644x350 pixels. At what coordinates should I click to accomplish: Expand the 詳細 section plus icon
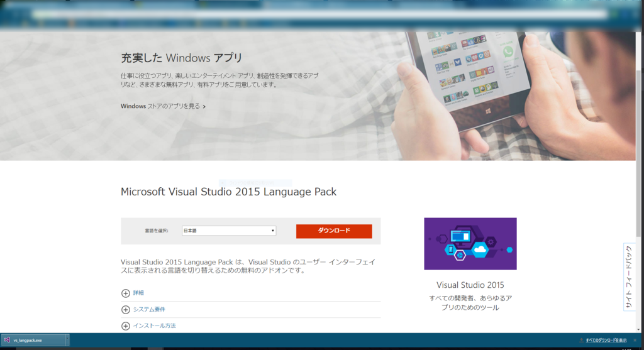tap(126, 293)
